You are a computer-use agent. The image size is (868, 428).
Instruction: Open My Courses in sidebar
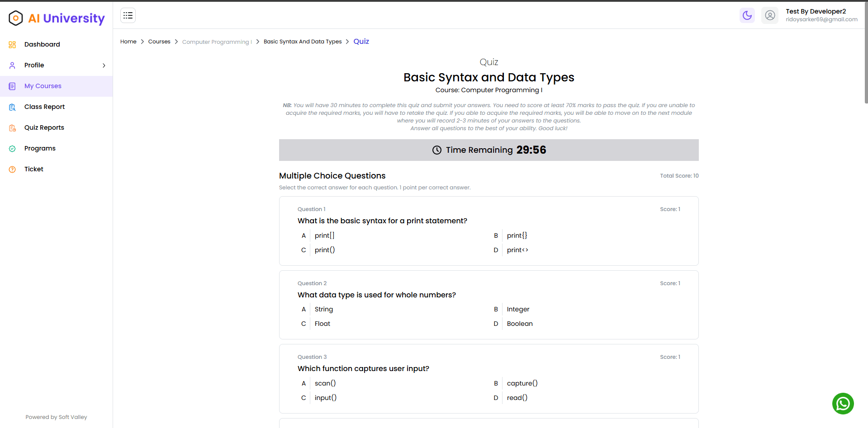pos(43,86)
